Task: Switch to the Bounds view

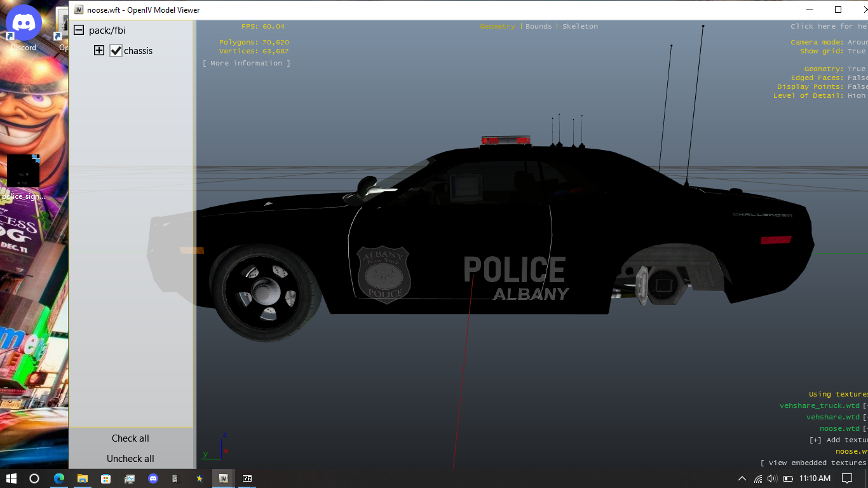Action: coord(538,27)
